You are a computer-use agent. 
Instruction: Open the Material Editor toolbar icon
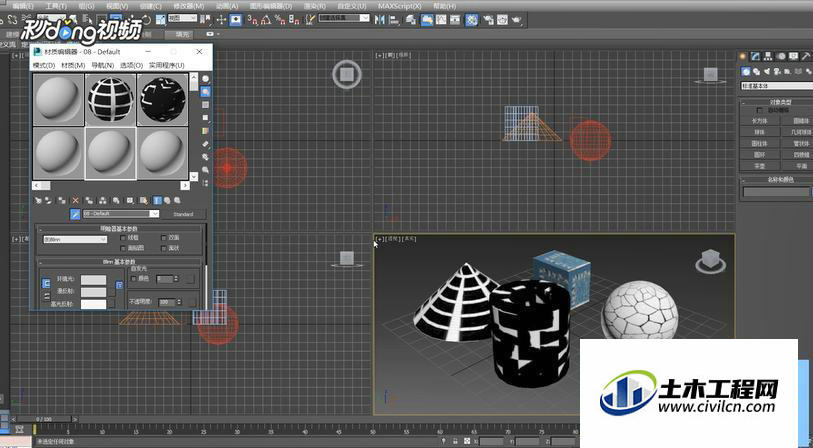point(472,20)
